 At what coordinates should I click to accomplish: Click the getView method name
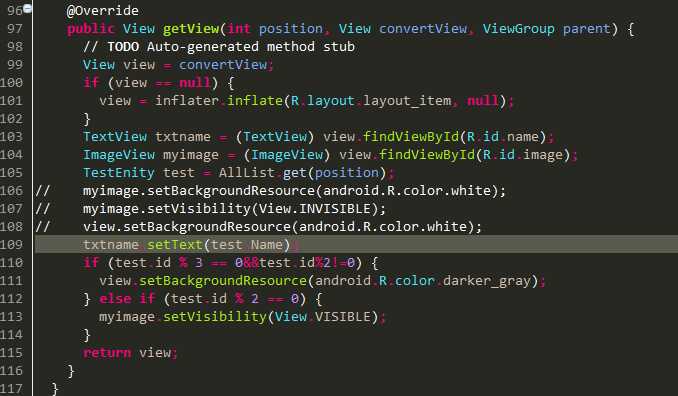coord(191,29)
